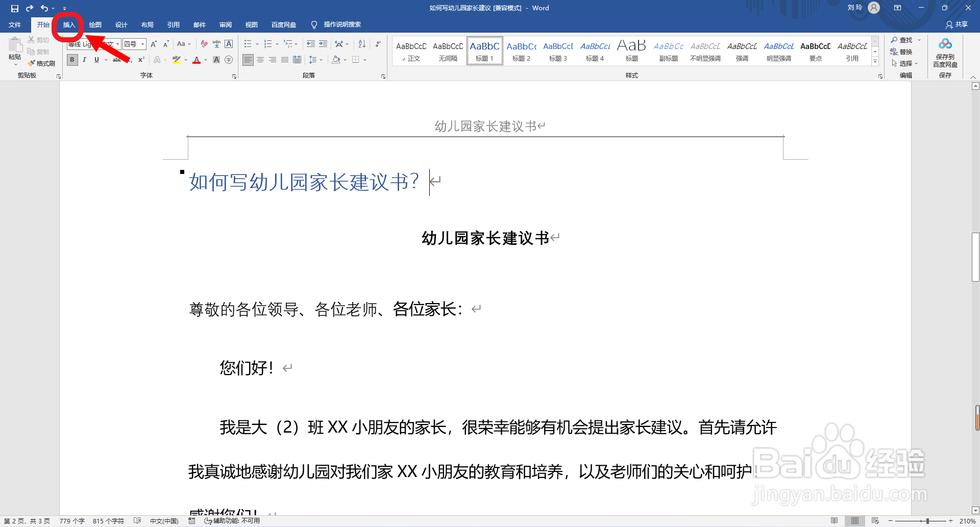Apply yellow text highlight color
Image resolution: width=980 pixels, height=527 pixels.
coord(176,60)
